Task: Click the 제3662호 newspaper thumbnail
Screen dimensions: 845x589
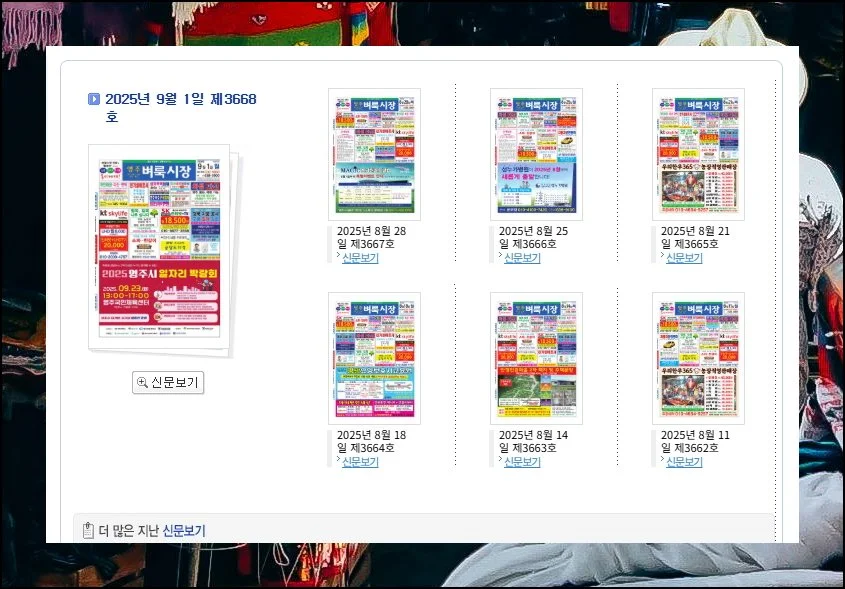Action: pos(698,358)
